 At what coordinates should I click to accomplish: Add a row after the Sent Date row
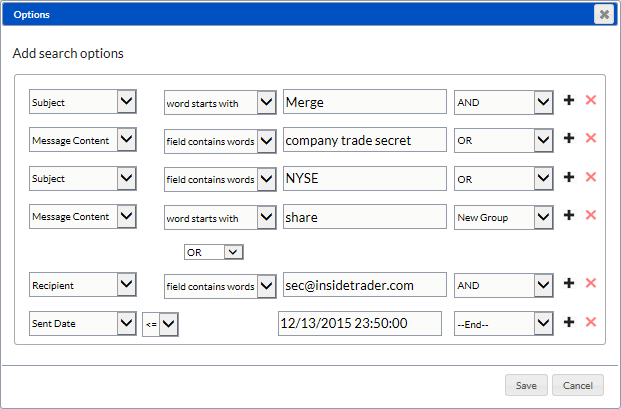tap(569, 322)
